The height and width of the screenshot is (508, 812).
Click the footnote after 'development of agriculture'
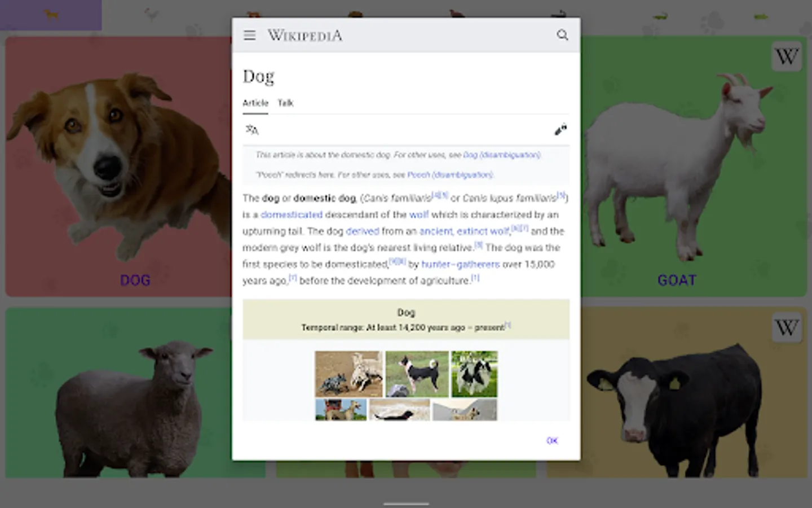475,278
